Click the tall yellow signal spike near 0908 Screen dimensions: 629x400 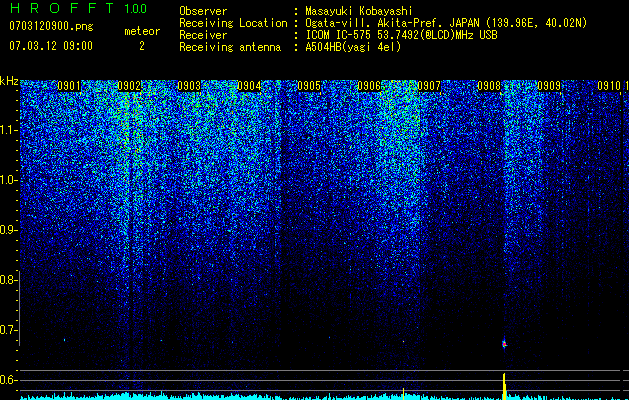[x=504, y=386]
